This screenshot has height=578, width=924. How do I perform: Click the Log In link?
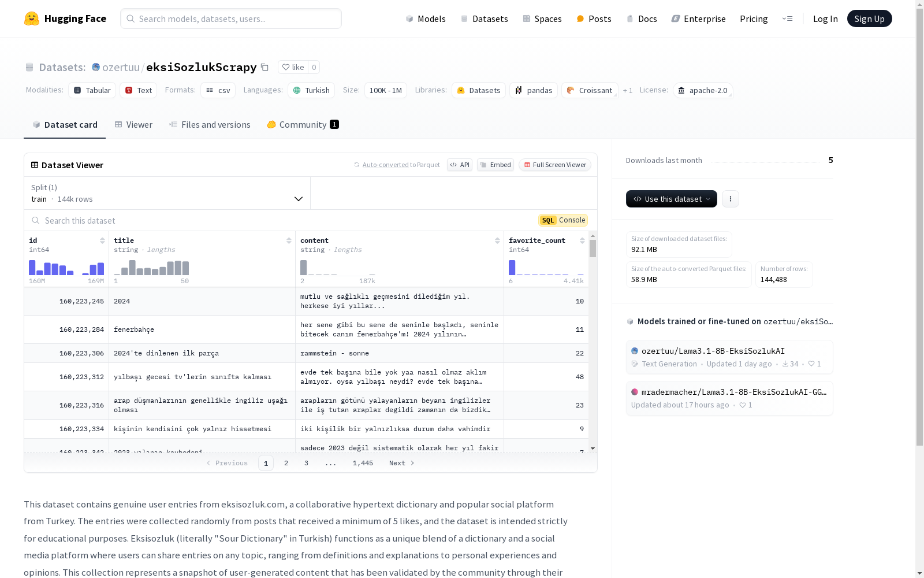coord(825,18)
